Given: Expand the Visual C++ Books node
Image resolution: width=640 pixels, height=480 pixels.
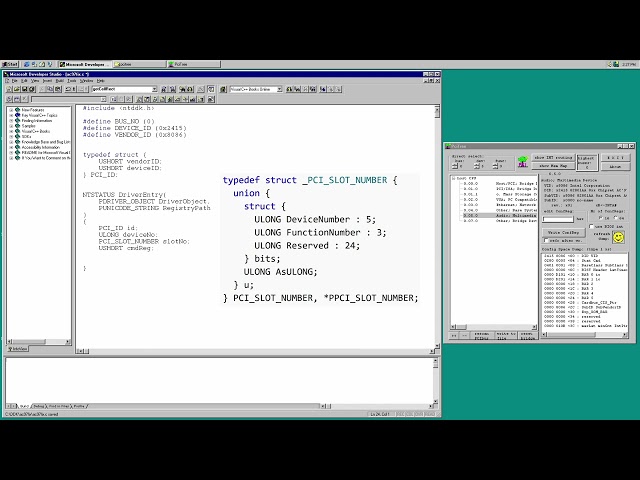Looking at the screenshot, I should 11,131.
